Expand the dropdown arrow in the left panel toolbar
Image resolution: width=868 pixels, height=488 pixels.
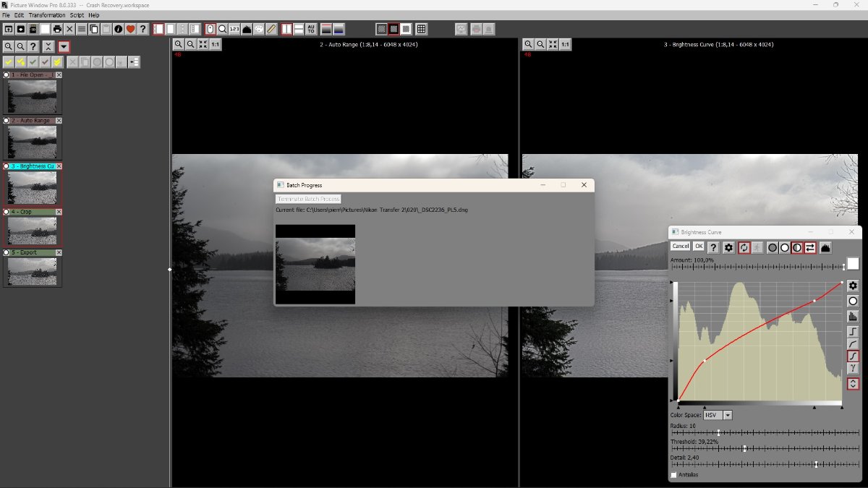(64, 46)
